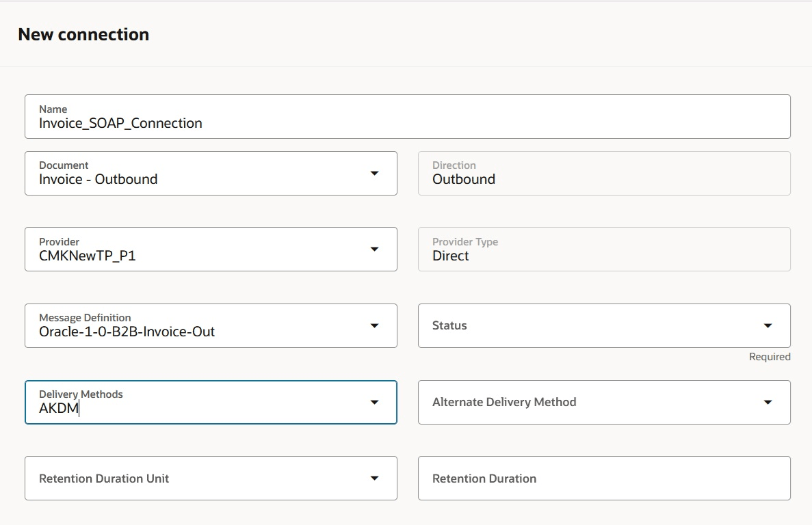
Task: Click the caret icon beside Invoice - Outbound
Action: click(x=375, y=174)
